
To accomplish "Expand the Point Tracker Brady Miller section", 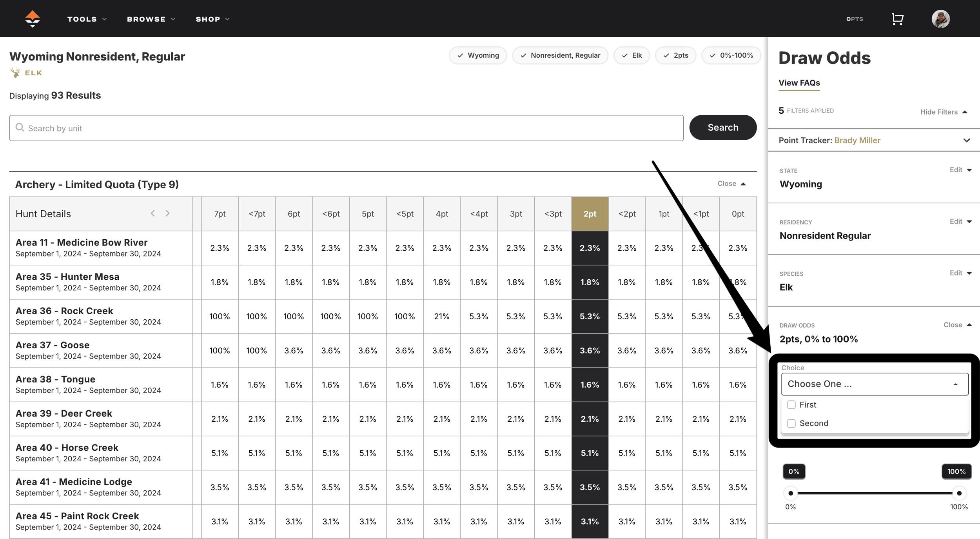I will (966, 140).
